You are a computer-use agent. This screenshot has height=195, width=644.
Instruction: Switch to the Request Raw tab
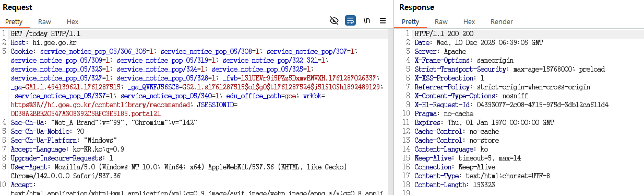pos(44,22)
